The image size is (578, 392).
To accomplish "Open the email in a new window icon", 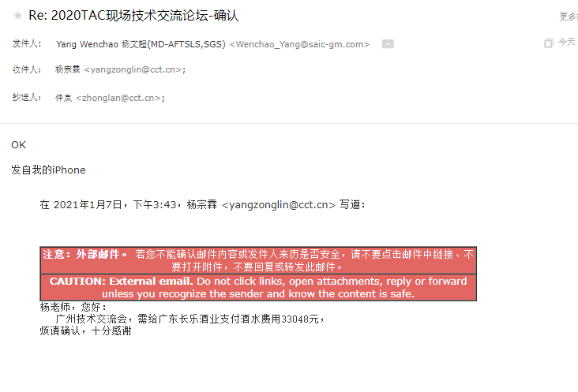I will pos(549,43).
